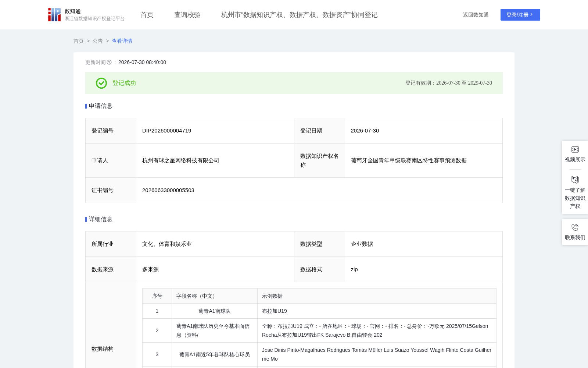This screenshot has height=368, width=588.
Task: Click the 登记有效期 validity text
Action: click(x=449, y=83)
